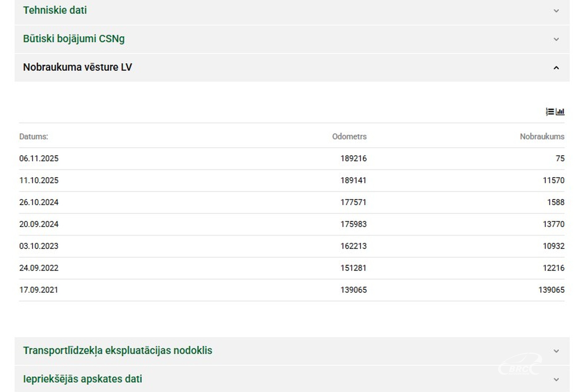588x392 pixels.
Task: Click the Datums column header
Action: [x=34, y=136]
